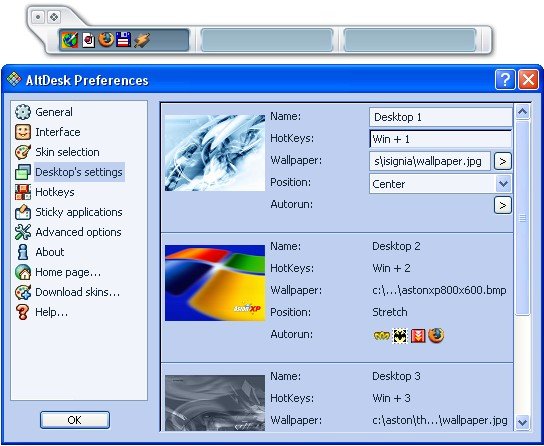
Task: Go to the Hotkeys page
Action: click(x=55, y=192)
